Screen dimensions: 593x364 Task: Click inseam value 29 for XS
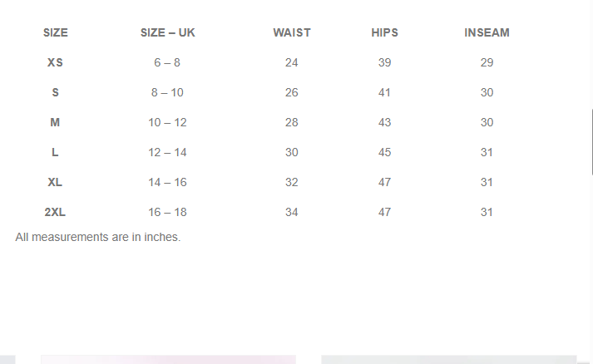487,62
